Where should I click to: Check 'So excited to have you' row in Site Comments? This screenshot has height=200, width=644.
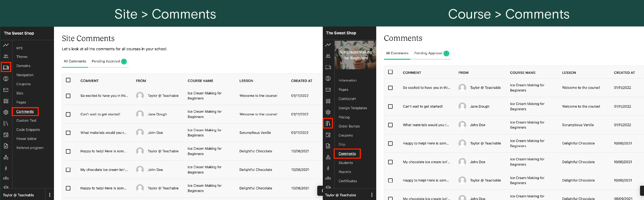point(68,96)
